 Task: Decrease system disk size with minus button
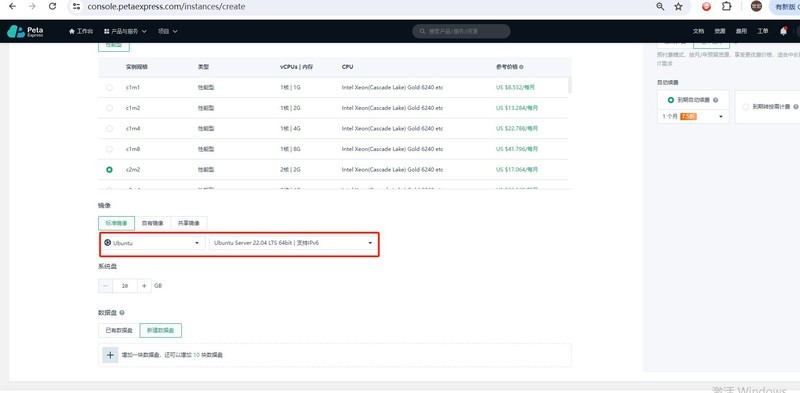pyautogui.click(x=106, y=286)
